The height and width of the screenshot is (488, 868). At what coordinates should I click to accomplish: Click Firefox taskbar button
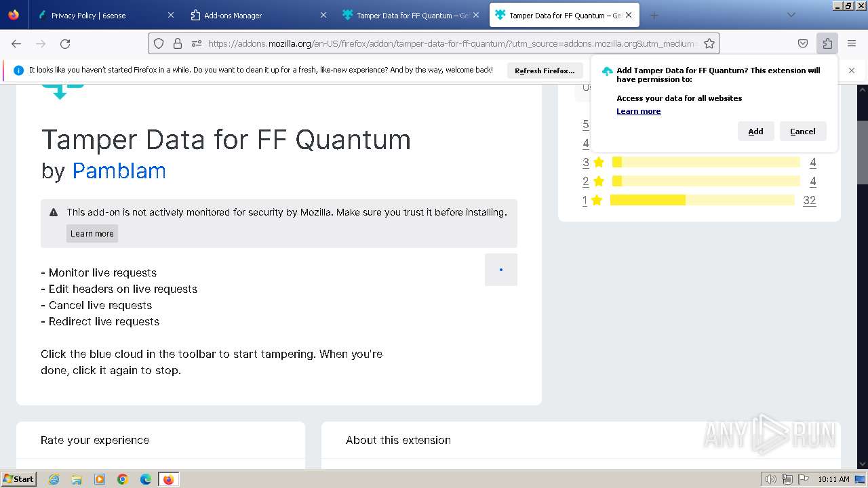pyautogui.click(x=168, y=479)
